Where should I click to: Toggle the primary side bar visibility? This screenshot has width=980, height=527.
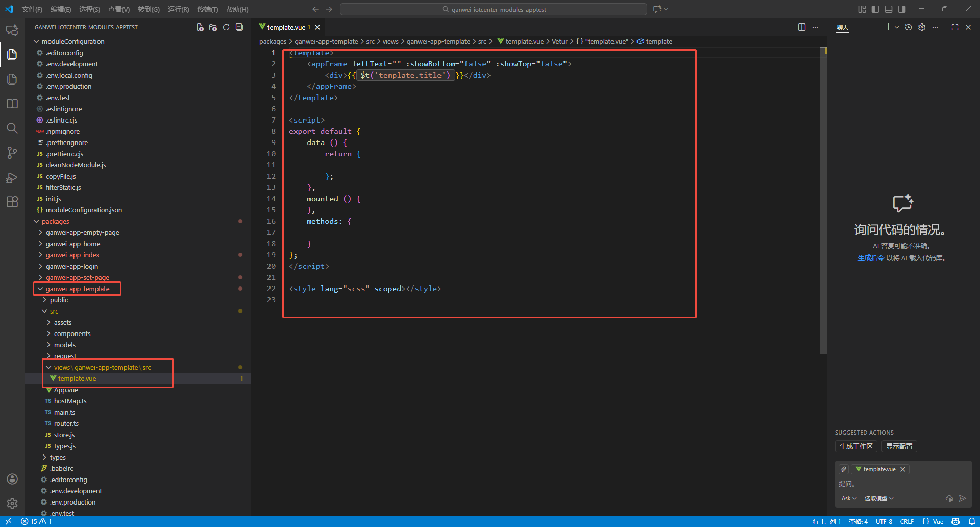pyautogui.click(x=875, y=9)
